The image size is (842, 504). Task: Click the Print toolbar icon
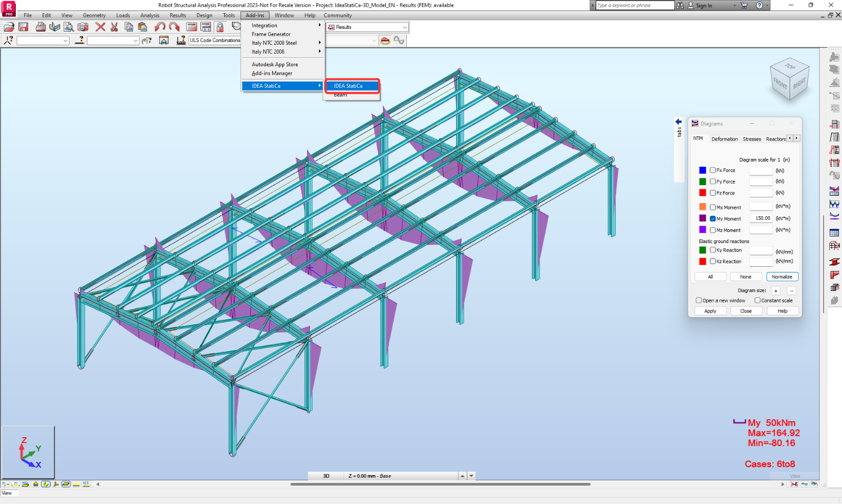click(41, 27)
